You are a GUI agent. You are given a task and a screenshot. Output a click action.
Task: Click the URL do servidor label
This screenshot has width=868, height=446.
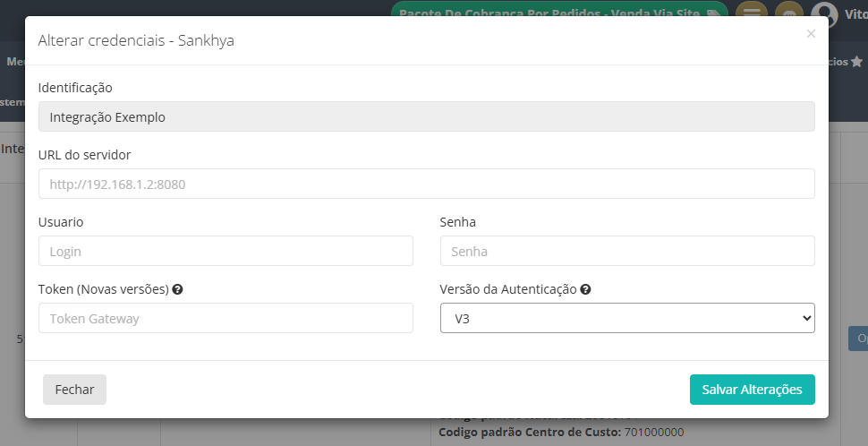coord(85,155)
